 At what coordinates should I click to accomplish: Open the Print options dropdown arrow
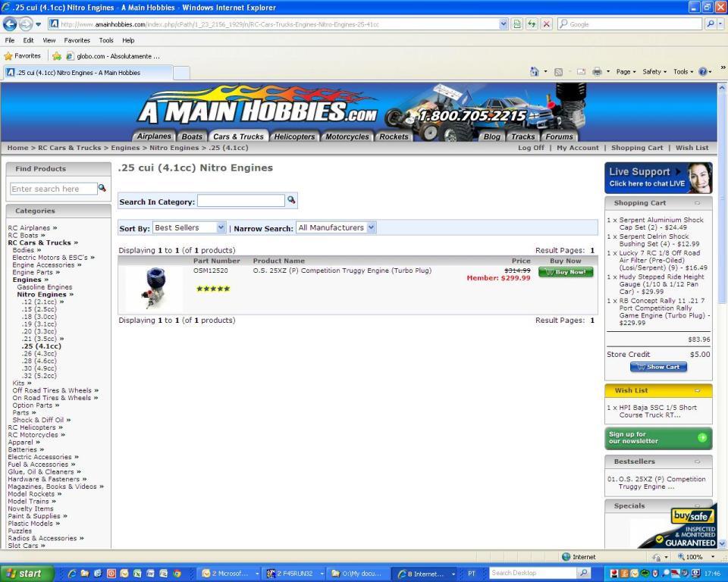pos(607,72)
